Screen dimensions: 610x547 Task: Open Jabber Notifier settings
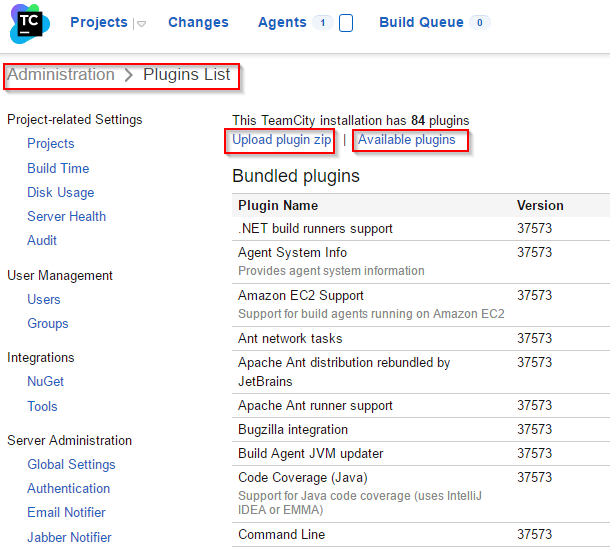(x=69, y=537)
